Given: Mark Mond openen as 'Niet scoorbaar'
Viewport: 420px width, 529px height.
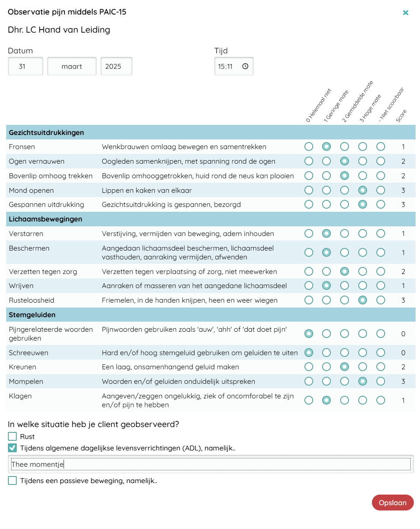Looking at the screenshot, I should [381, 190].
